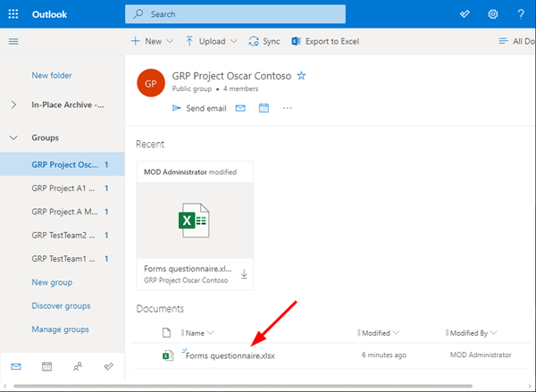This screenshot has width=536, height=392.
Task: Click the Sync button
Action: point(264,41)
